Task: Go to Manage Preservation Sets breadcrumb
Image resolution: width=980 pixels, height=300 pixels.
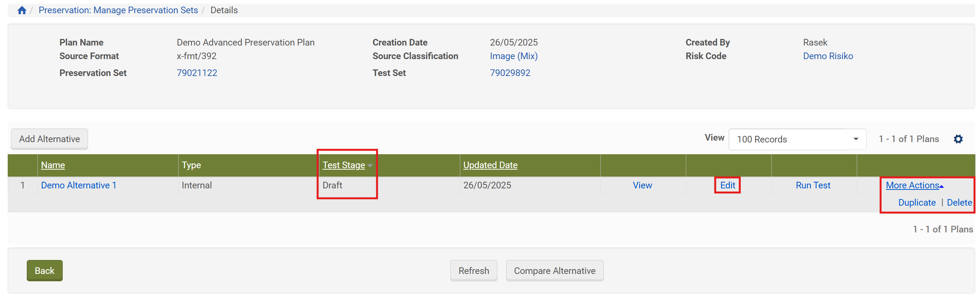Action: pyautogui.click(x=118, y=10)
